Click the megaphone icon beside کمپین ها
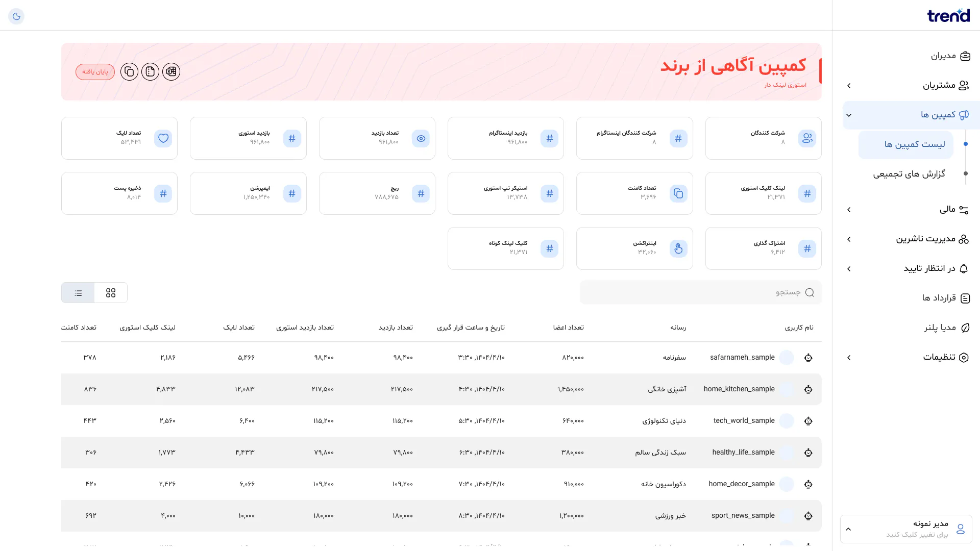 coord(964,115)
